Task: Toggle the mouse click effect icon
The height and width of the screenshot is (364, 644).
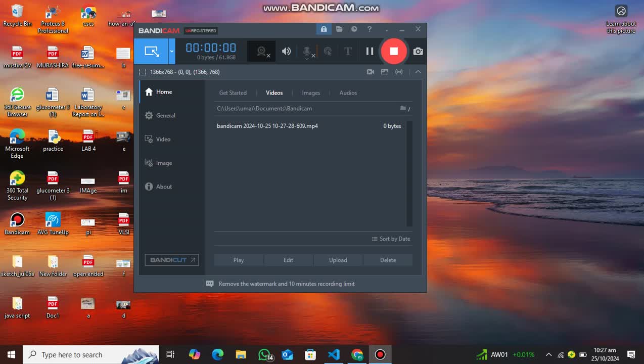Action: 328,51
